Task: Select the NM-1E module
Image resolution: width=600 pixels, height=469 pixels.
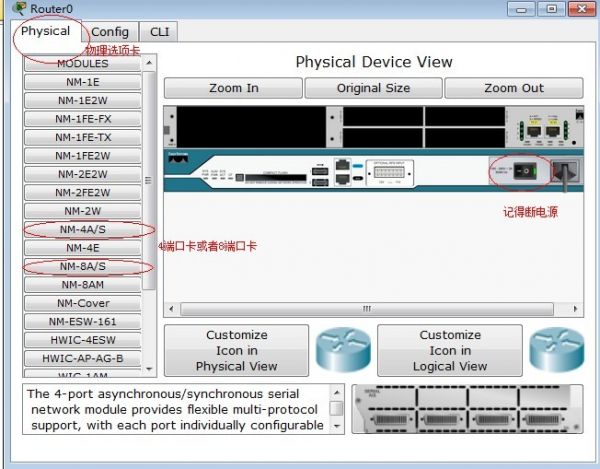Action: point(83,82)
